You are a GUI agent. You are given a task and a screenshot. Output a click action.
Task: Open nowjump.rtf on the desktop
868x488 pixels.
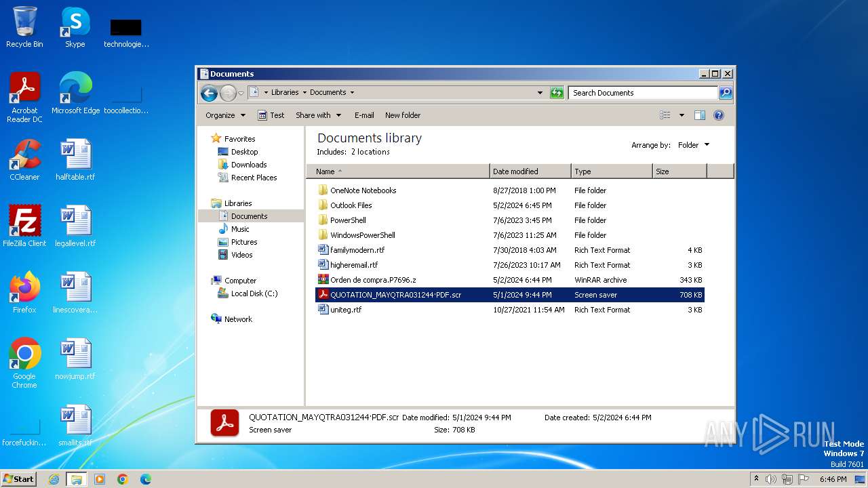coord(75,359)
